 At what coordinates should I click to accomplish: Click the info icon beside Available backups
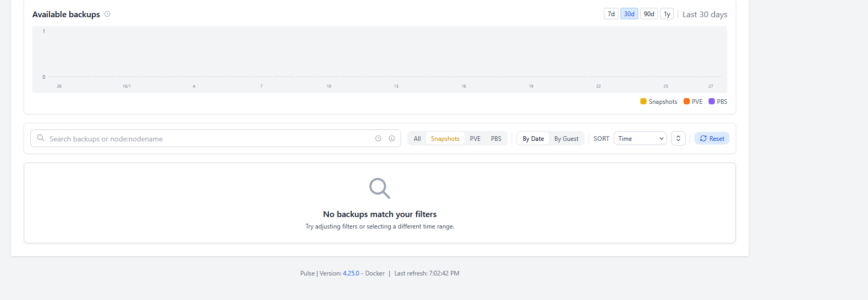pos(107,14)
